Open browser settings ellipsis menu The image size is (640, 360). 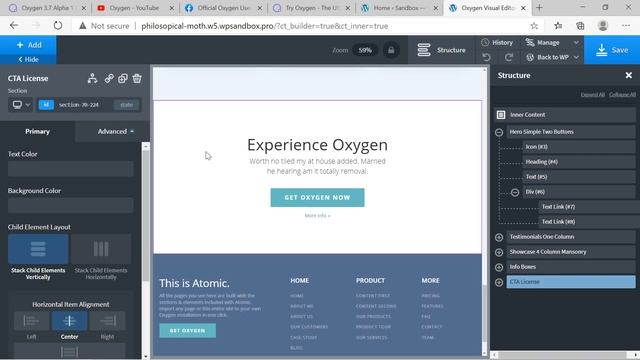point(626,26)
